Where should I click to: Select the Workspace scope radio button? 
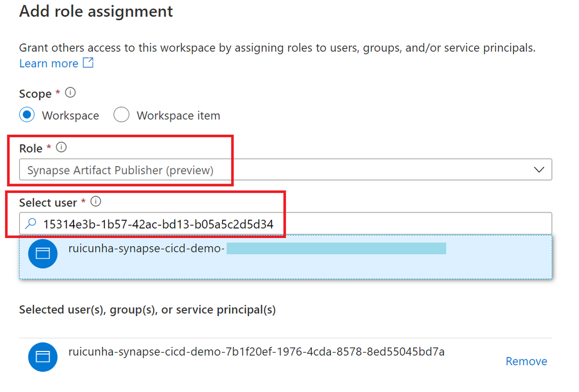27,115
